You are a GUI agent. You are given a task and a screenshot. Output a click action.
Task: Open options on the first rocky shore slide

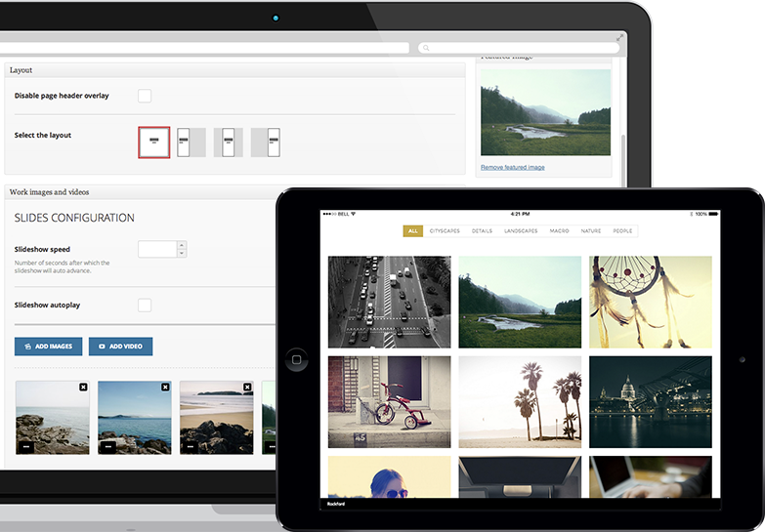click(x=26, y=447)
